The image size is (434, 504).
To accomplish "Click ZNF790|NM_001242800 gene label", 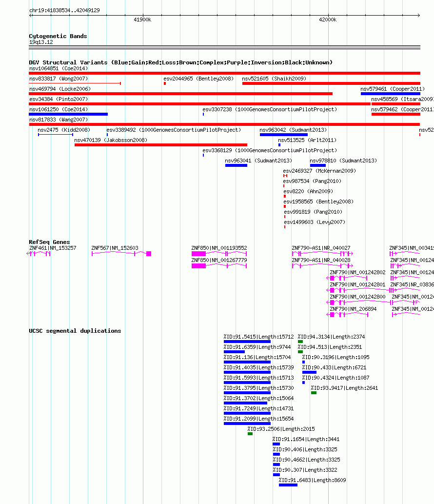I will (x=357, y=297).
